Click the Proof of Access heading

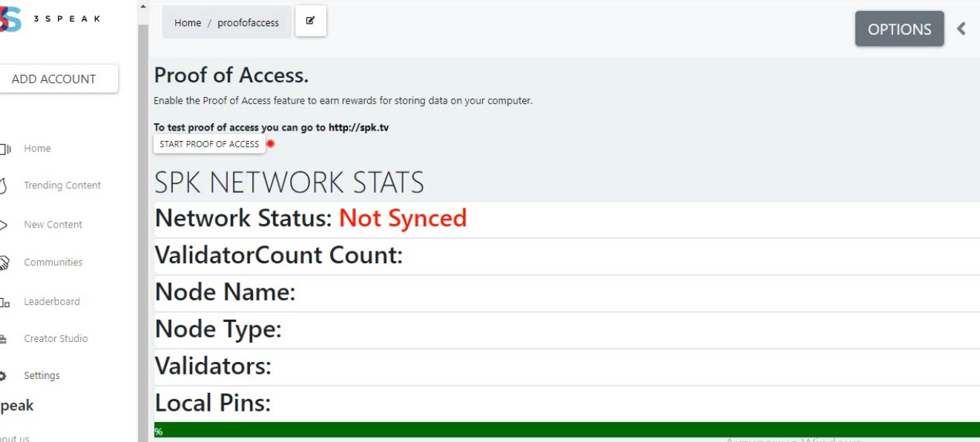click(231, 75)
